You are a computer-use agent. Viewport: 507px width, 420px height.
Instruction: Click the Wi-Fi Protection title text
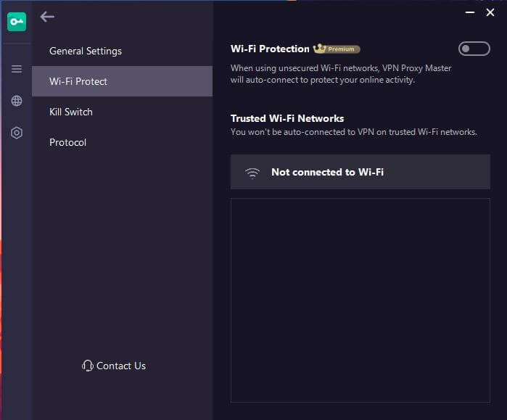tap(270, 49)
